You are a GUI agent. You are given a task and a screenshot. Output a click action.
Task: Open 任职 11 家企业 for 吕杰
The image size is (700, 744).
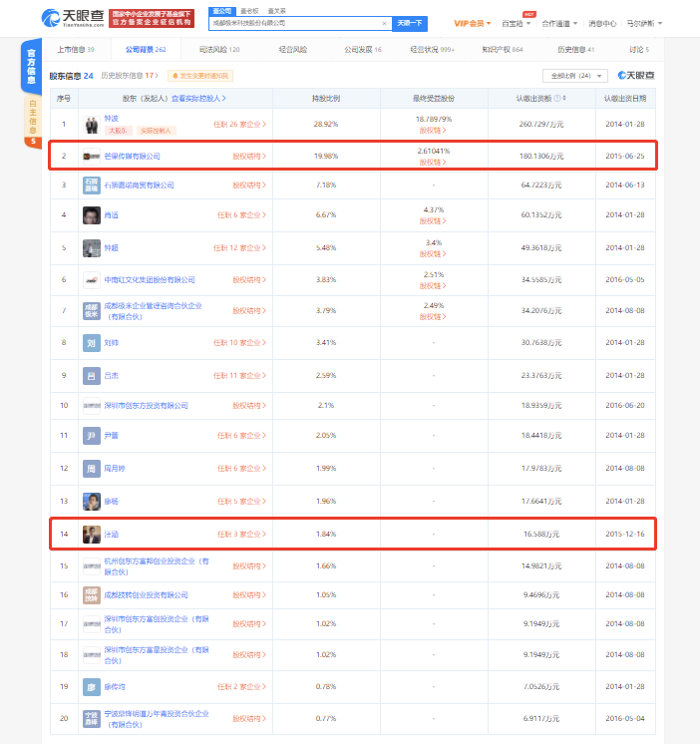pos(239,375)
